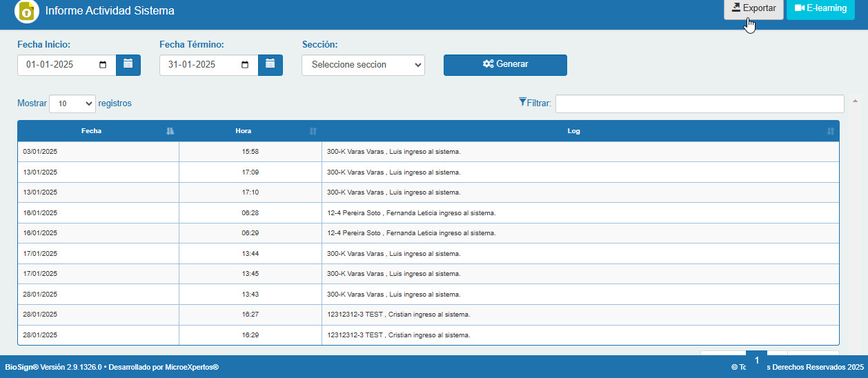The height and width of the screenshot is (378, 868).
Task: Go to pagination page 1
Action: coord(757,360)
